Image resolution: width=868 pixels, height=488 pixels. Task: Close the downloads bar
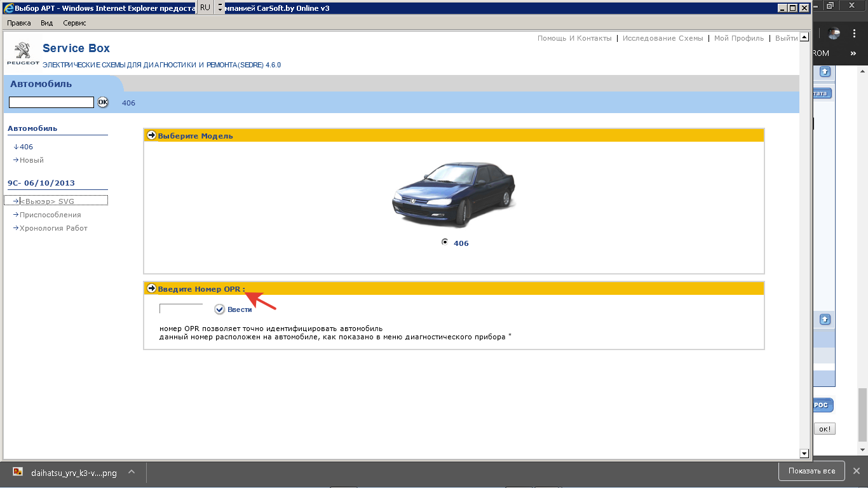click(856, 471)
